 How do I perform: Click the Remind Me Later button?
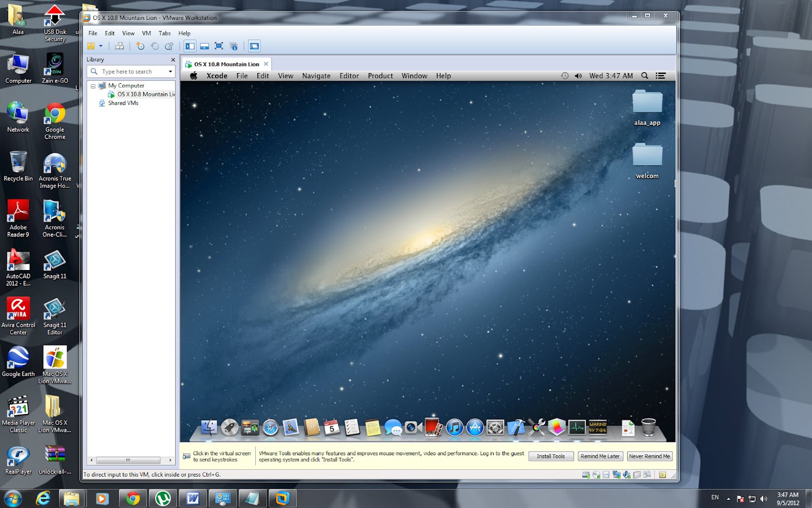(600, 456)
